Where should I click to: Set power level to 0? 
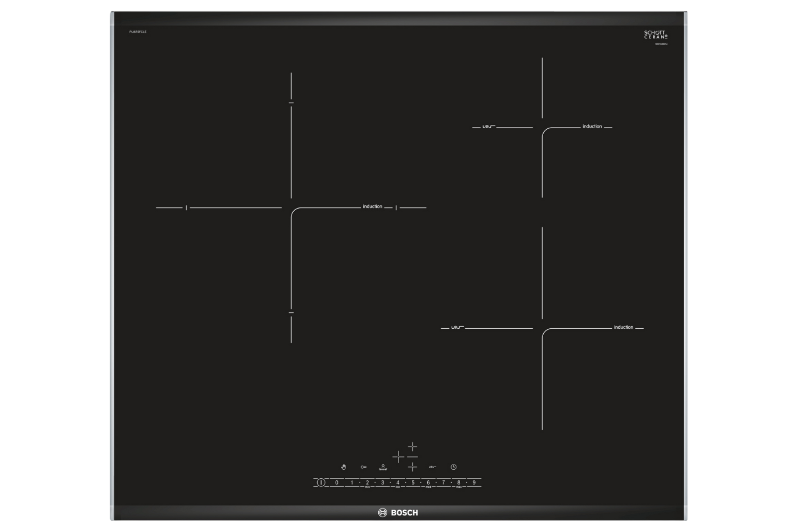[x=337, y=483]
